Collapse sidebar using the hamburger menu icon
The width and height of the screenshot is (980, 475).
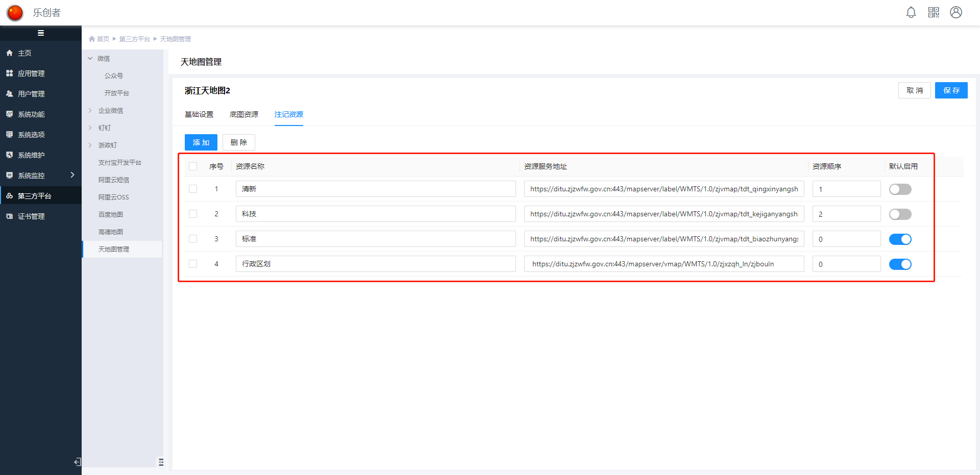tap(41, 33)
